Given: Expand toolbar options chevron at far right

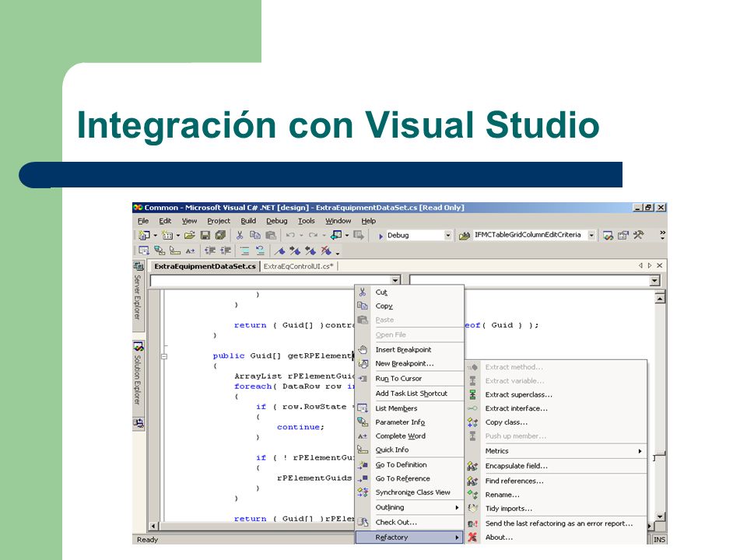Looking at the screenshot, I should point(662,234).
